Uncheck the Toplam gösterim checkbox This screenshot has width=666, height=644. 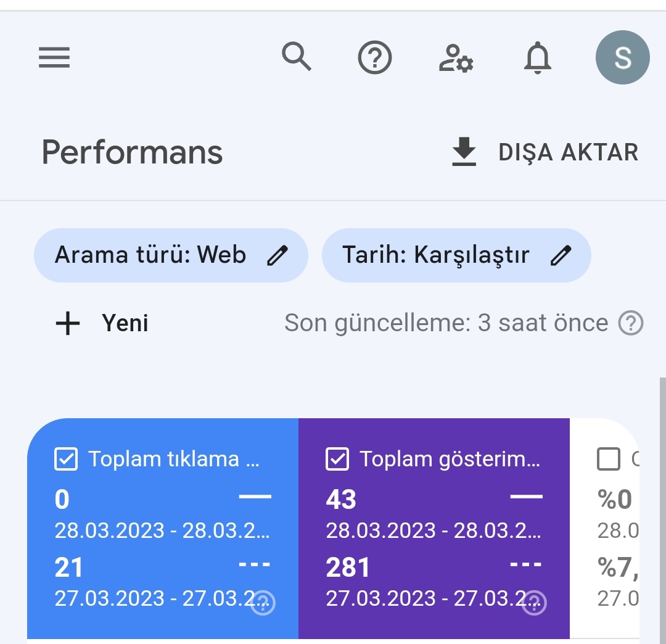tap(337, 459)
